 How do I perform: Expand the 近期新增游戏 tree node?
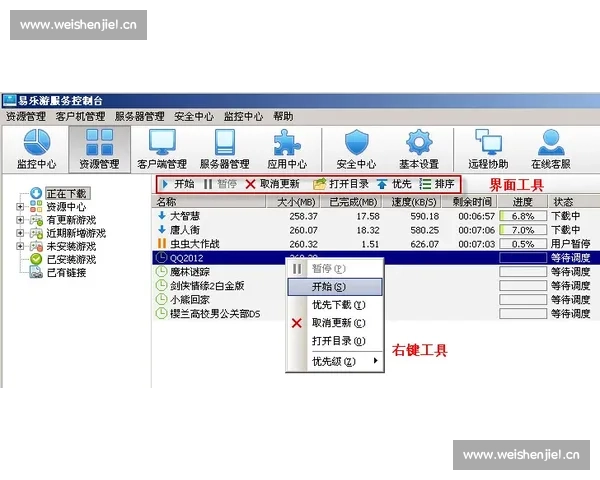pyautogui.click(x=20, y=233)
